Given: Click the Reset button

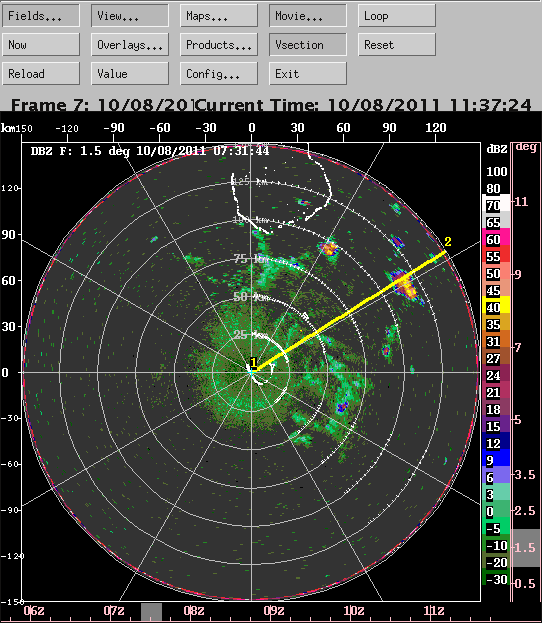Looking at the screenshot, I should [397, 44].
